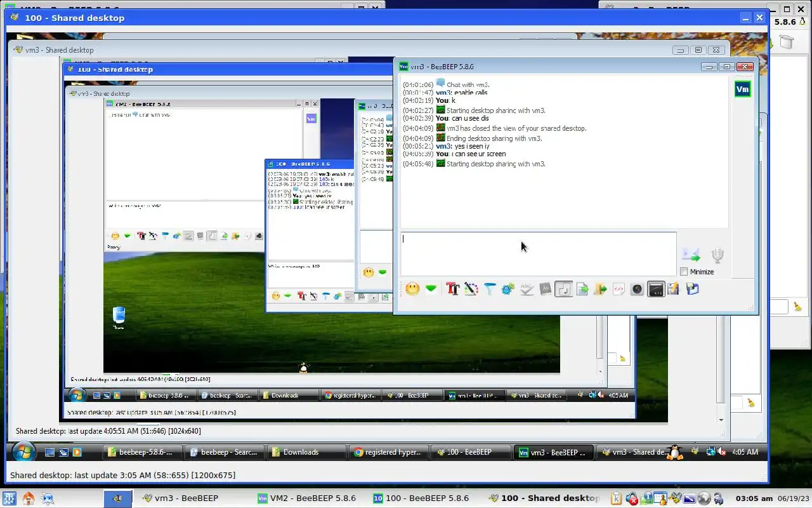Switch to 100 - BeeBEEP inner taskbar item
Viewport: 812px width, 508px height.
[469, 452]
